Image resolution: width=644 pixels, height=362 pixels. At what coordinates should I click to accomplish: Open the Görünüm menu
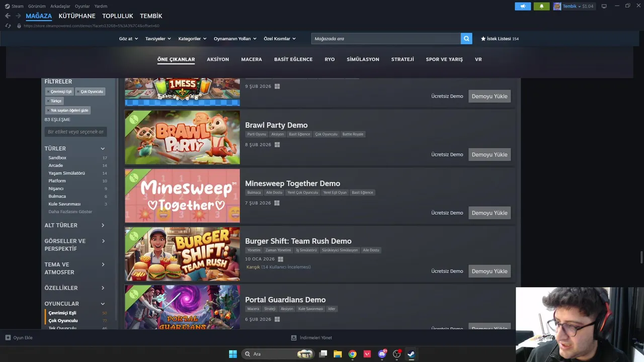pos(37,6)
